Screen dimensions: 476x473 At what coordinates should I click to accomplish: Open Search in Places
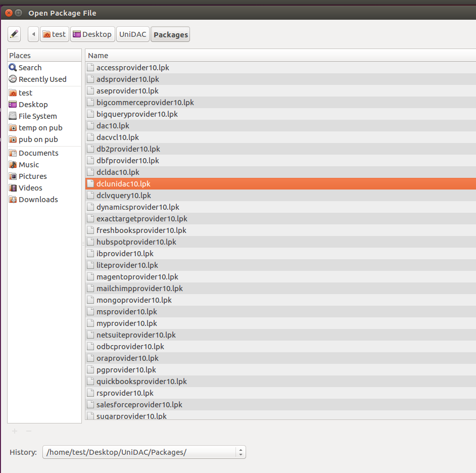coord(44,67)
